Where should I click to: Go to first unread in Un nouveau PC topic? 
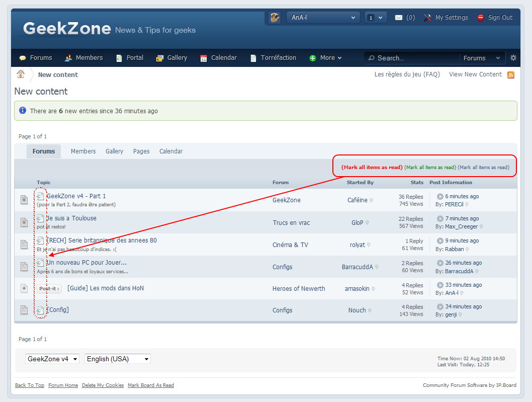point(40,263)
